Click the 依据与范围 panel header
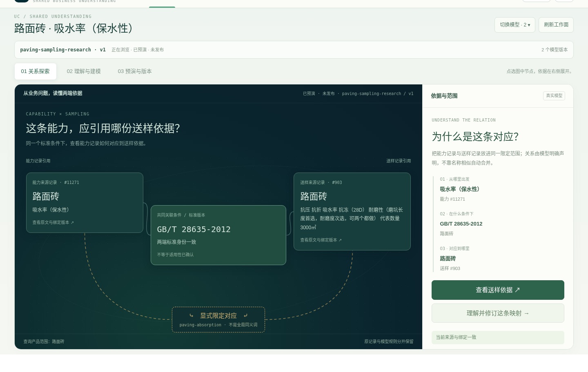This screenshot has width=588, height=372. tap(444, 96)
